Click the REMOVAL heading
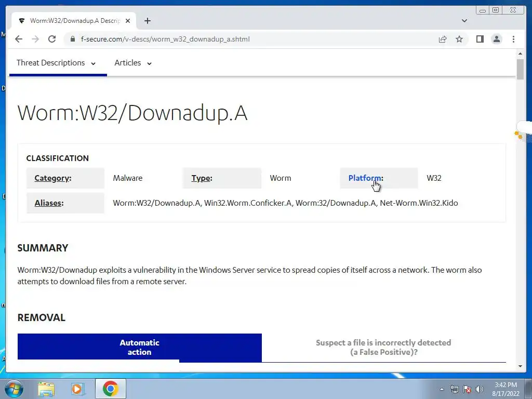This screenshot has width=532, height=399. point(42,317)
